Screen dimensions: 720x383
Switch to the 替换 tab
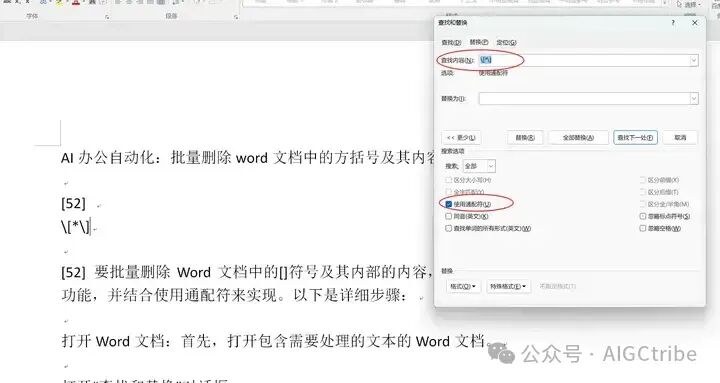tap(479, 42)
